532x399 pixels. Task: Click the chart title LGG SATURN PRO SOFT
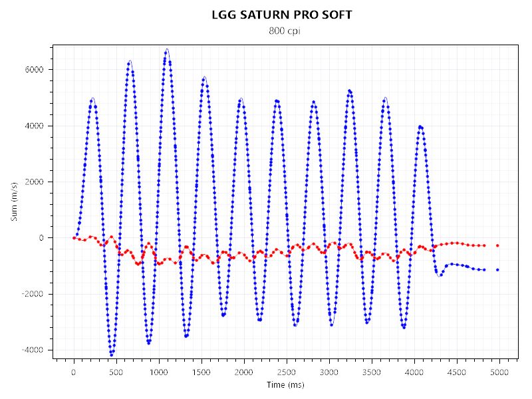(x=282, y=15)
